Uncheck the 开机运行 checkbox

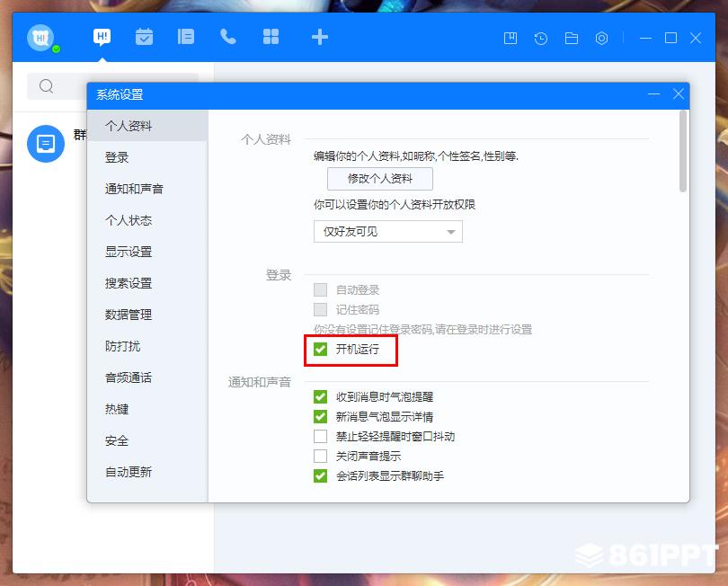point(321,349)
